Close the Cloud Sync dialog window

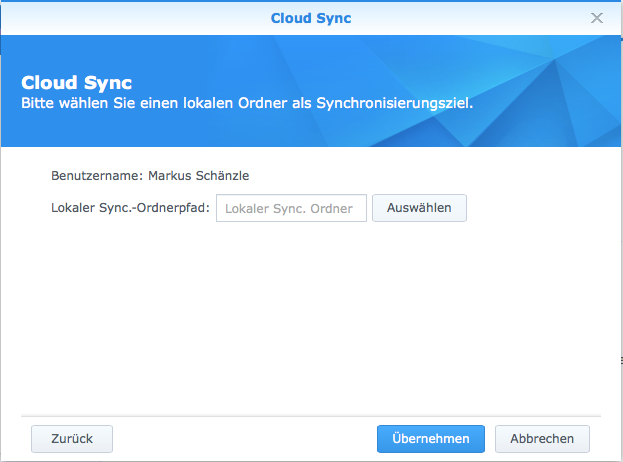597,18
